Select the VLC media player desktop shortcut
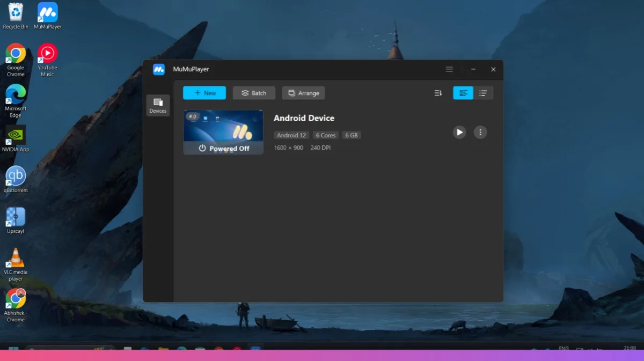644x361 pixels. pyautogui.click(x=16, y=265)
